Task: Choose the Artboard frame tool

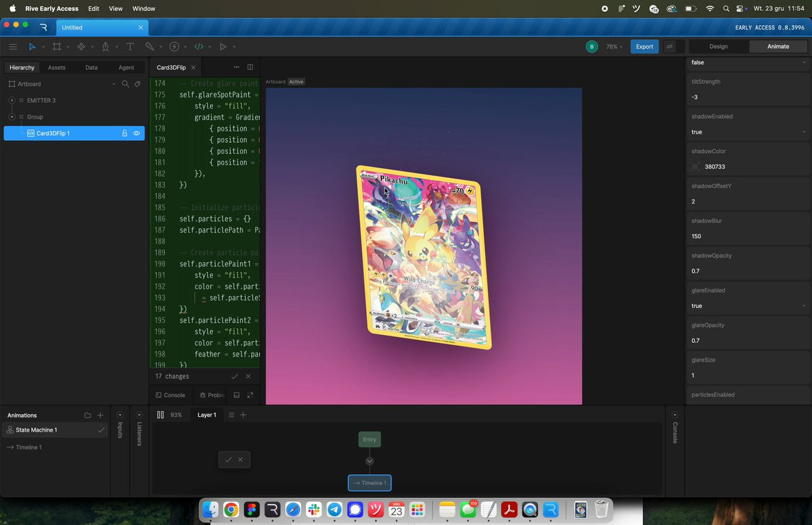Action: [x=57, y=47]
